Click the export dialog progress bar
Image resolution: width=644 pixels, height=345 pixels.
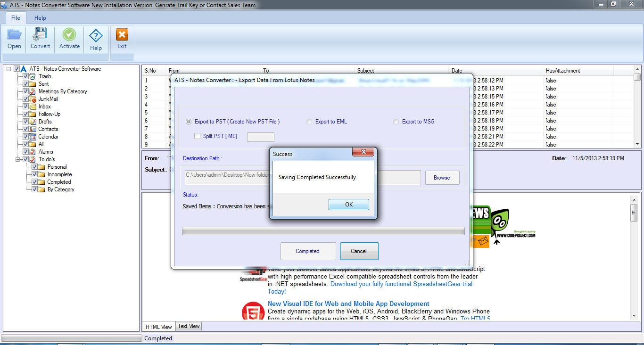pyautogui.click(x=323, y=231)
